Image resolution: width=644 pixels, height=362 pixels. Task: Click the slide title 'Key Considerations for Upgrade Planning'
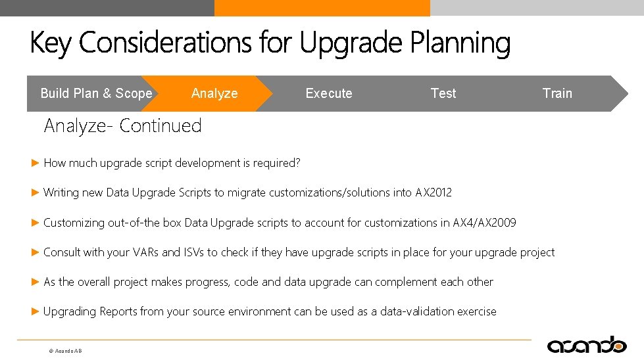click(x=270, y=43)
